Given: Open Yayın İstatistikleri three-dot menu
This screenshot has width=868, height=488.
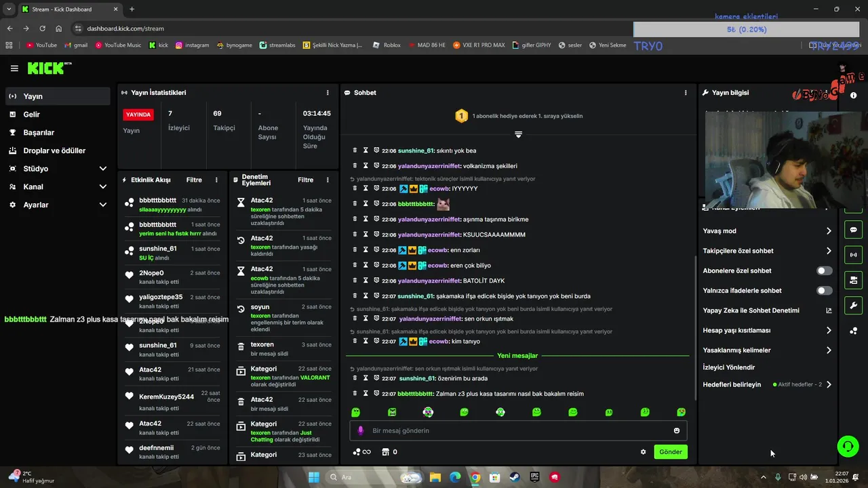Looking at the screenshot, I should [328, 93].
